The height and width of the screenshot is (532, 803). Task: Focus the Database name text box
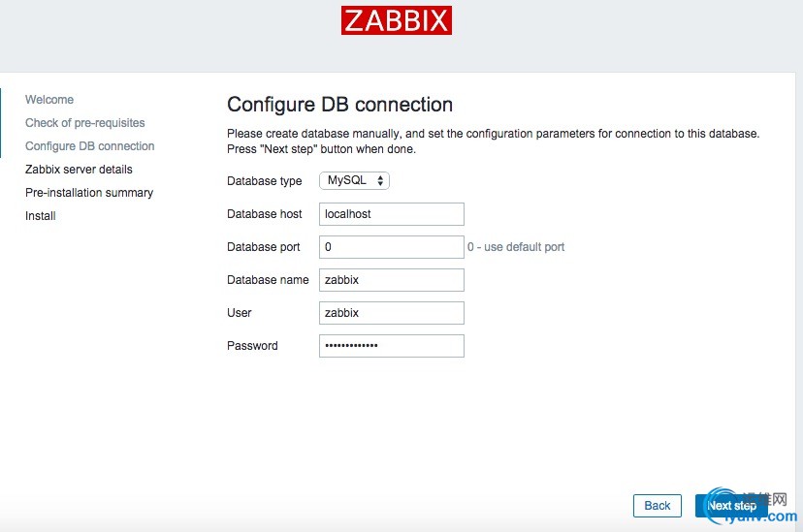click(x=391, y=280)
